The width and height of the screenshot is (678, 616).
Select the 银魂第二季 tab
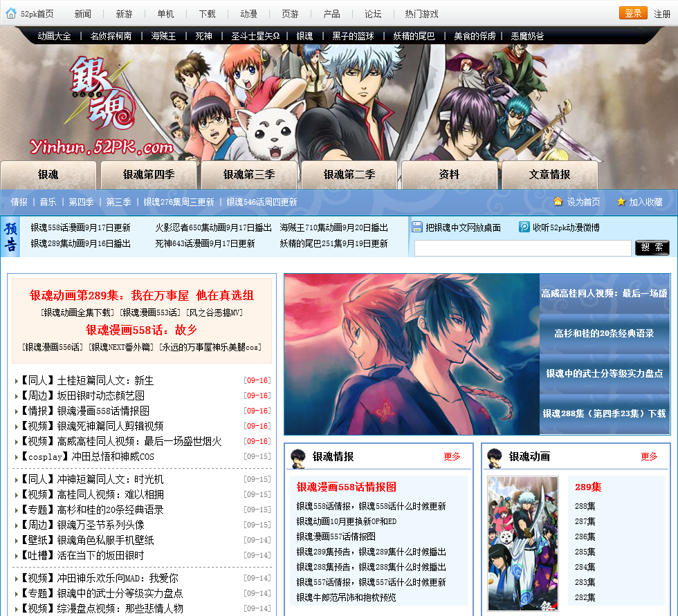click(x=349, y=174)
